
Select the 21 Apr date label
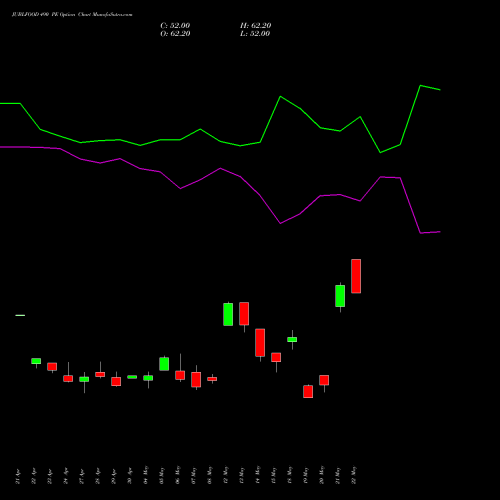point(18,477)
